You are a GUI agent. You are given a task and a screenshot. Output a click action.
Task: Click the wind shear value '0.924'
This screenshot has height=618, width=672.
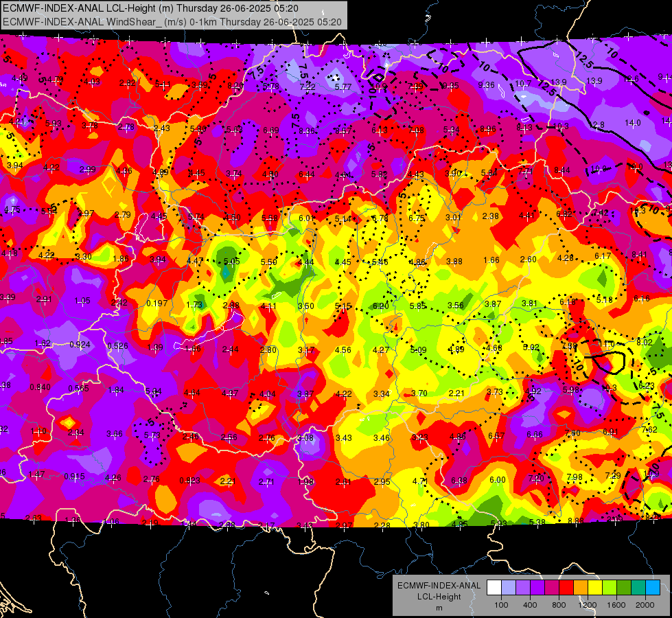point(80,345)
